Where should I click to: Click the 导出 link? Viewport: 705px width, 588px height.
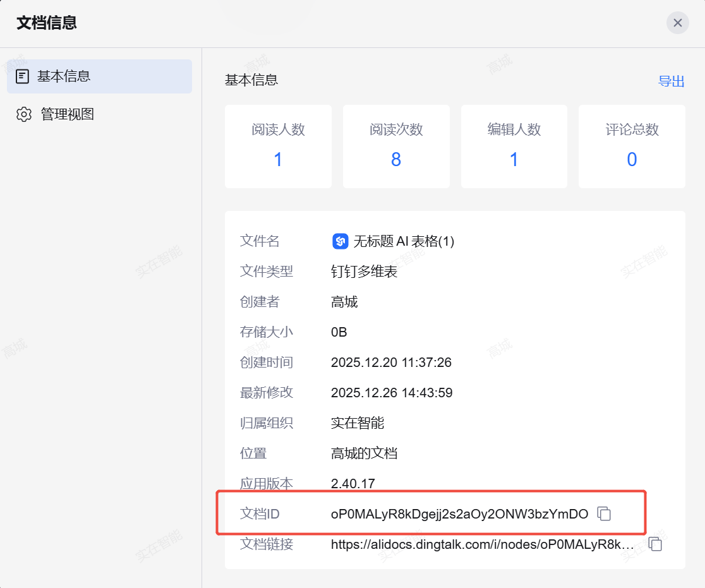point(671,81)
